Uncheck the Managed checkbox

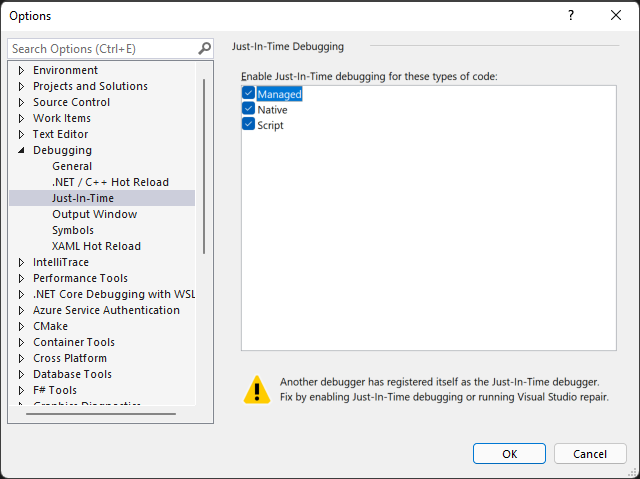[x=248, y=94]
